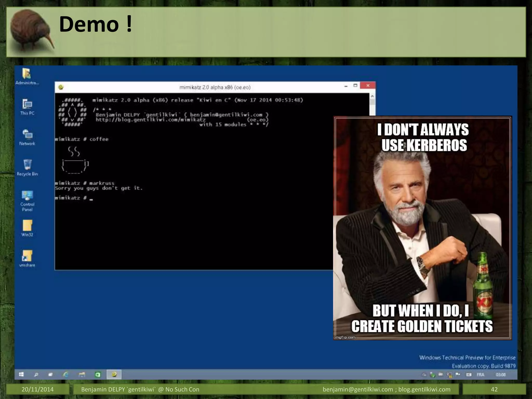Click the touch keyboard tray icon
532x399 pixels.
[469, 375]
